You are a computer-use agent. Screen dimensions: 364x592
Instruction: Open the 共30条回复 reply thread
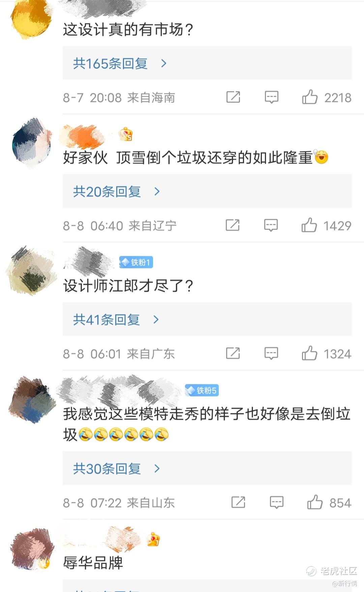click(207, 468)
